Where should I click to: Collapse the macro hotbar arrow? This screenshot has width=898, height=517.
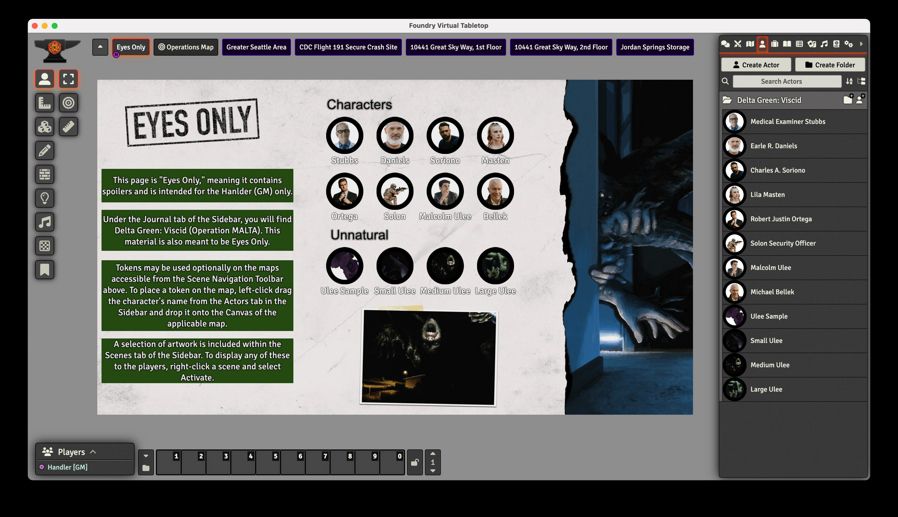coord(146,456)
